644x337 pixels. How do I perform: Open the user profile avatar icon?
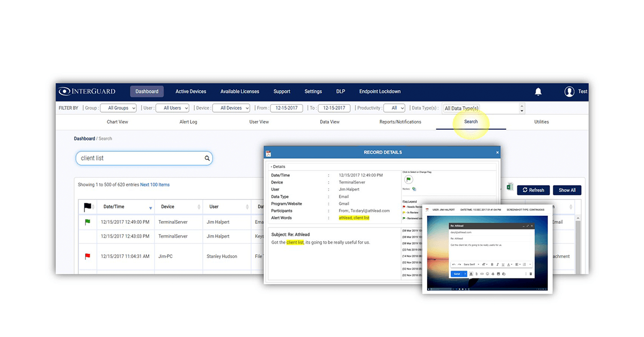[569, 92]
